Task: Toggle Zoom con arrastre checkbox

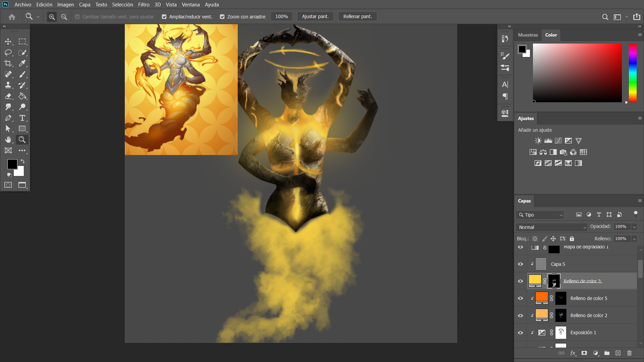Action: [222, 17]
